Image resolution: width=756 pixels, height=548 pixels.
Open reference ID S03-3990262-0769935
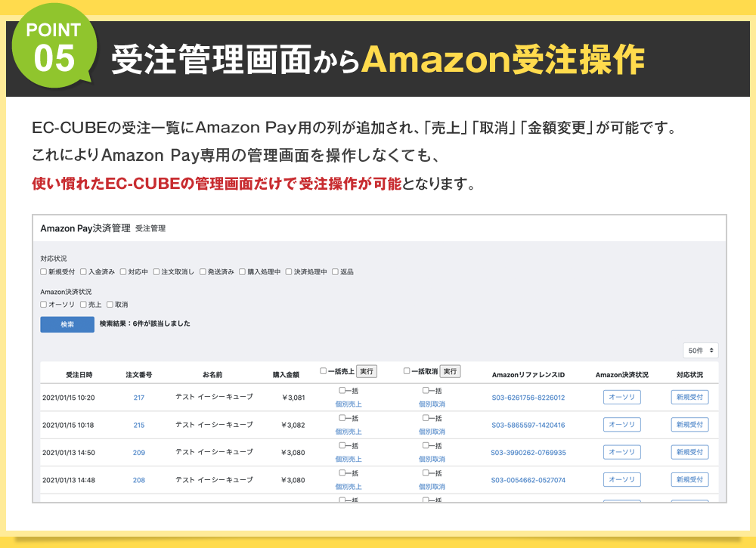coord(528,453)
